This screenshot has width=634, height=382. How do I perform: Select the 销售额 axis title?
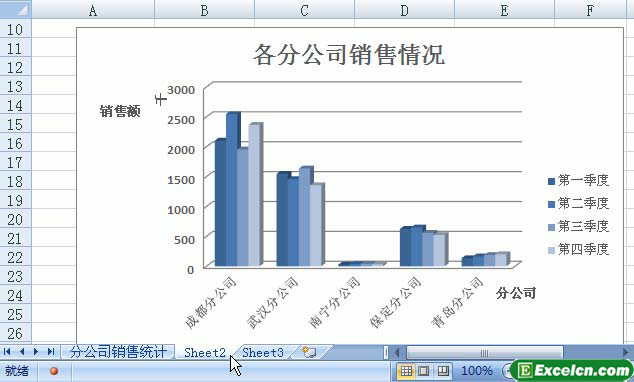[x=120, y=110]
